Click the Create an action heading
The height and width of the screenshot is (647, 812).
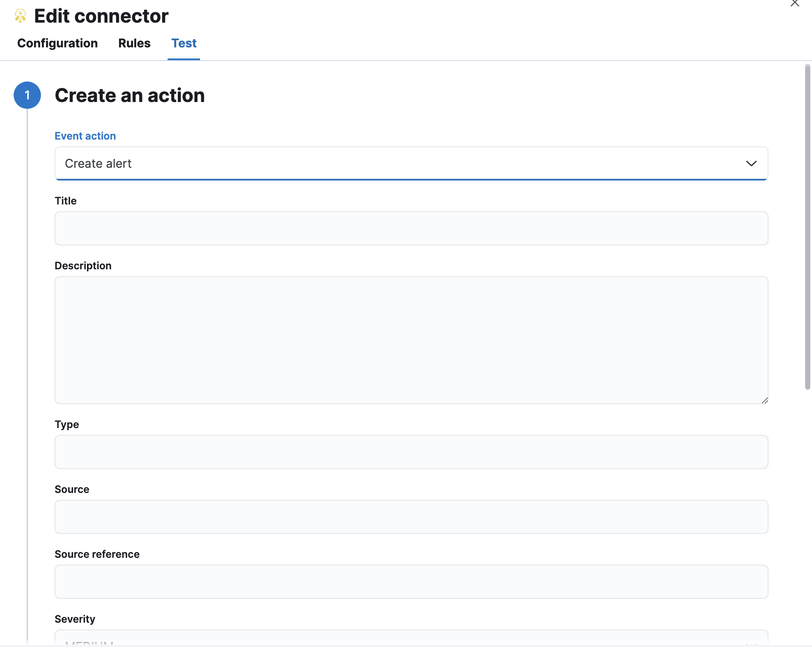[130, 95]
